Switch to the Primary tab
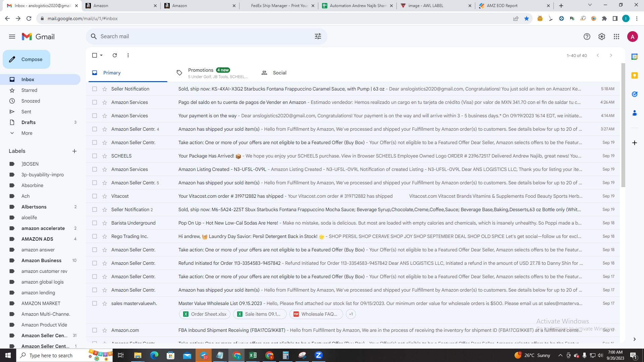 coord(128,73)
